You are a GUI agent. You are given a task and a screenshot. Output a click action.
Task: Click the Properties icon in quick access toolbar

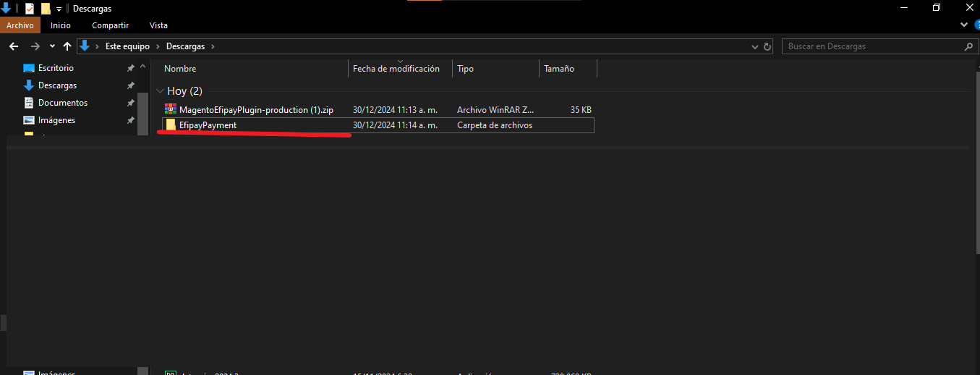click(x=30, y=9)
